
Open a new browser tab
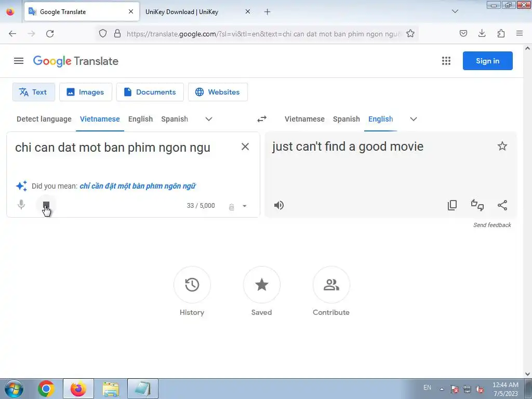click(268, 12)
